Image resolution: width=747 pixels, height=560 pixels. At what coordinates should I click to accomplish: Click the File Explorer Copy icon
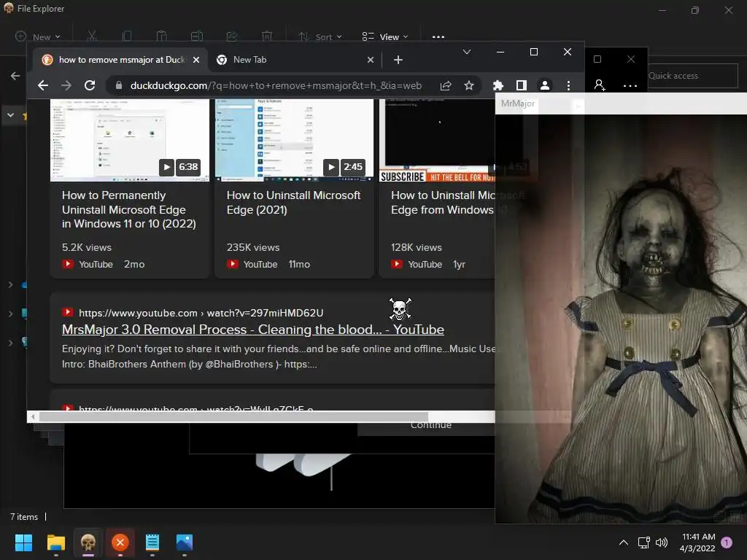coord(127,36)
